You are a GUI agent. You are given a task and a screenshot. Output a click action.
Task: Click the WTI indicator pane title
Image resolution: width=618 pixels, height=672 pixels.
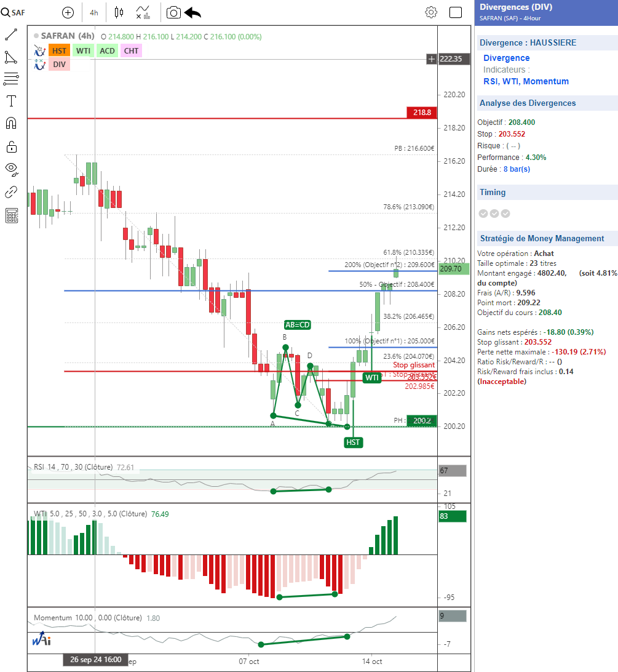(90, 514)
